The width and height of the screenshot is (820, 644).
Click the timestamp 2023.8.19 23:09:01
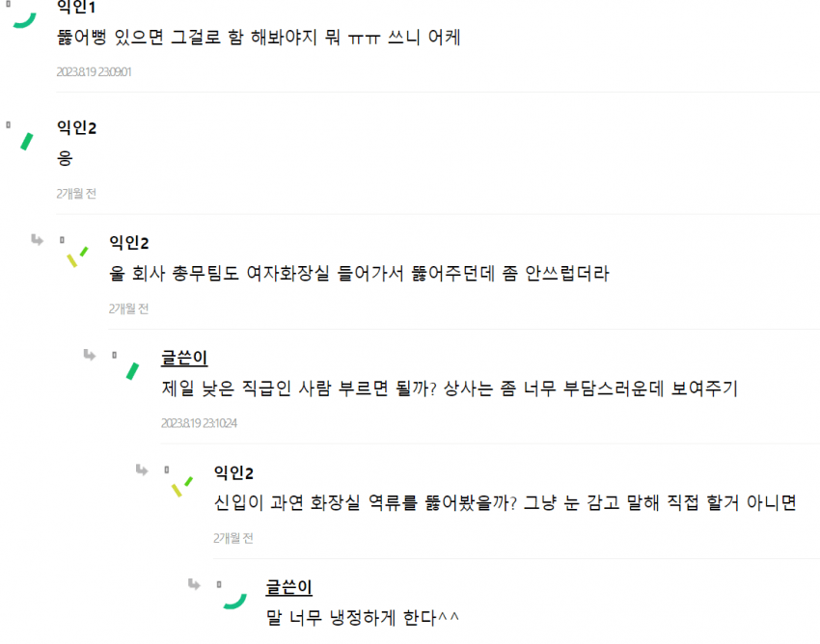[x=94, y=71]
